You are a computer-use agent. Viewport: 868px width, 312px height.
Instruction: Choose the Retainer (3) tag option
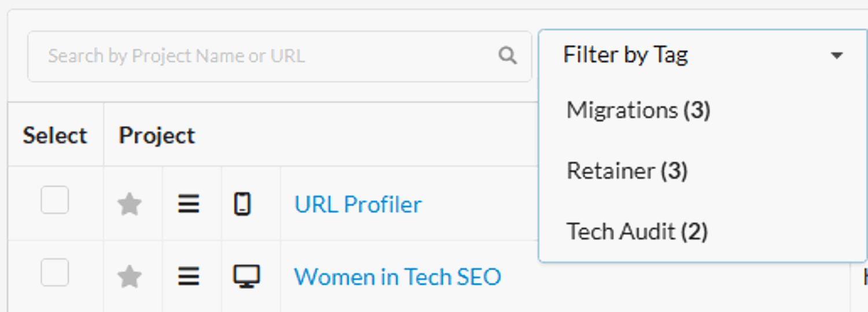click(627, 171)
